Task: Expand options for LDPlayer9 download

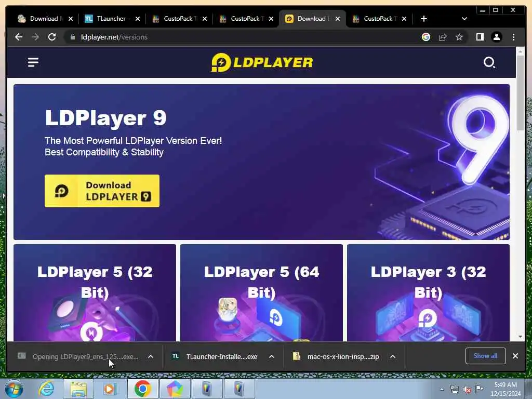Action: point(151,356)
